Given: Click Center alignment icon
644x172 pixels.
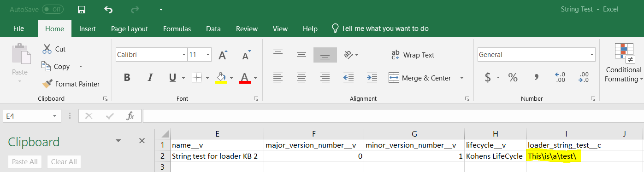Looking at the screenshot, I should point(301,78).
